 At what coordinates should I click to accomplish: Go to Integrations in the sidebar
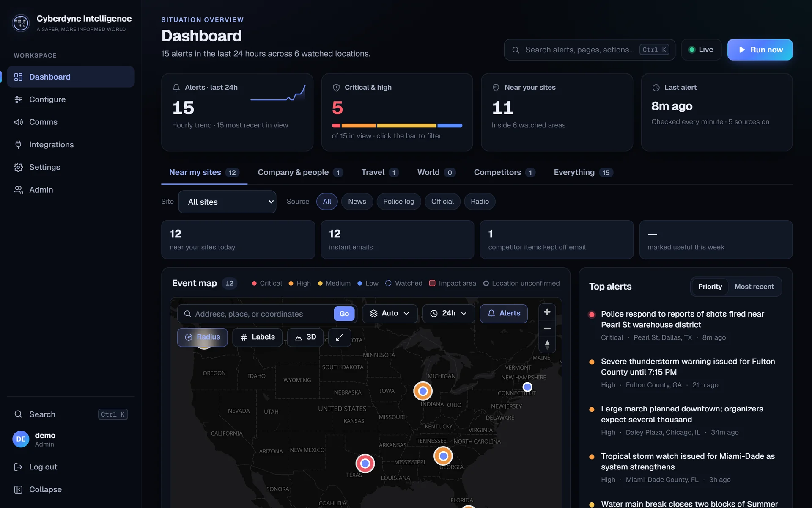[71, 144]
